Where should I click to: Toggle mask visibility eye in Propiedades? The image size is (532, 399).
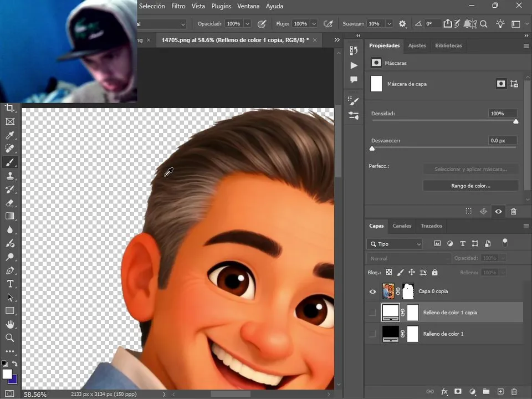pos(498,211)
